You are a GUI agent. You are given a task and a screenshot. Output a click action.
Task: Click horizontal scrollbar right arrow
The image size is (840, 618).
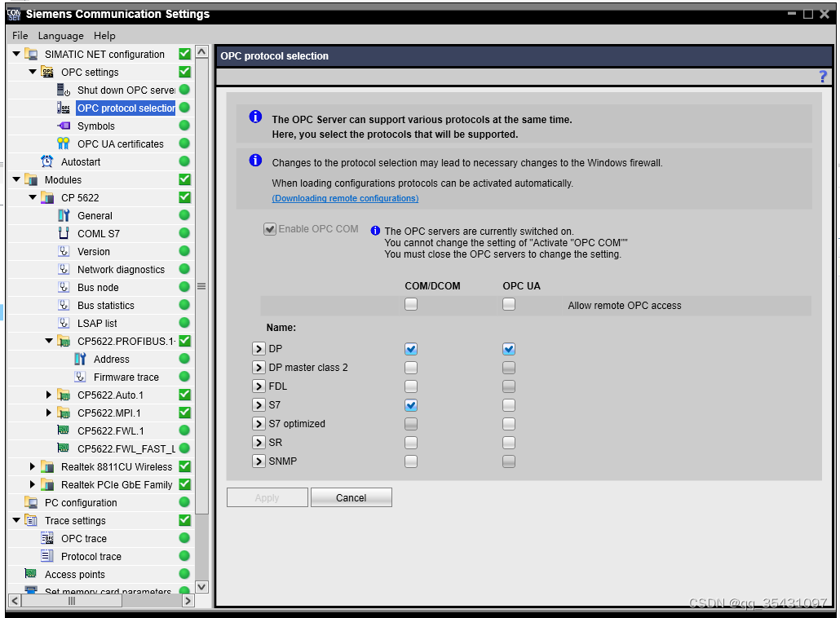(188, 601)
